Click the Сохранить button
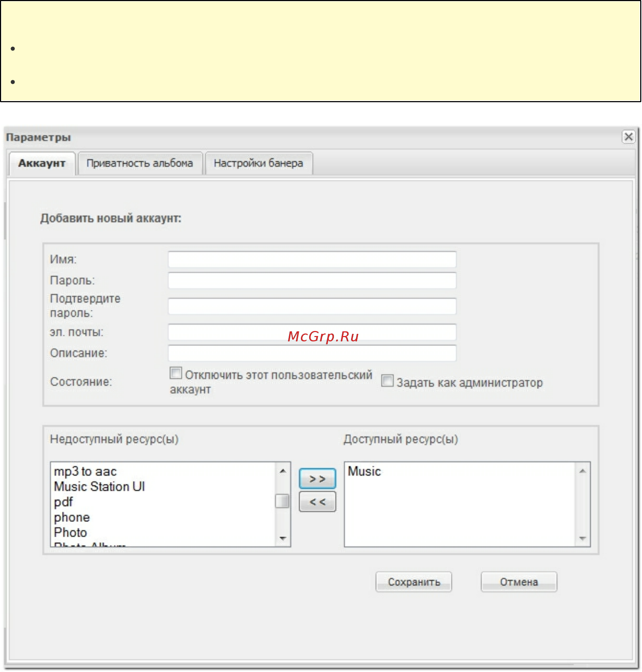 pos(414,582)
